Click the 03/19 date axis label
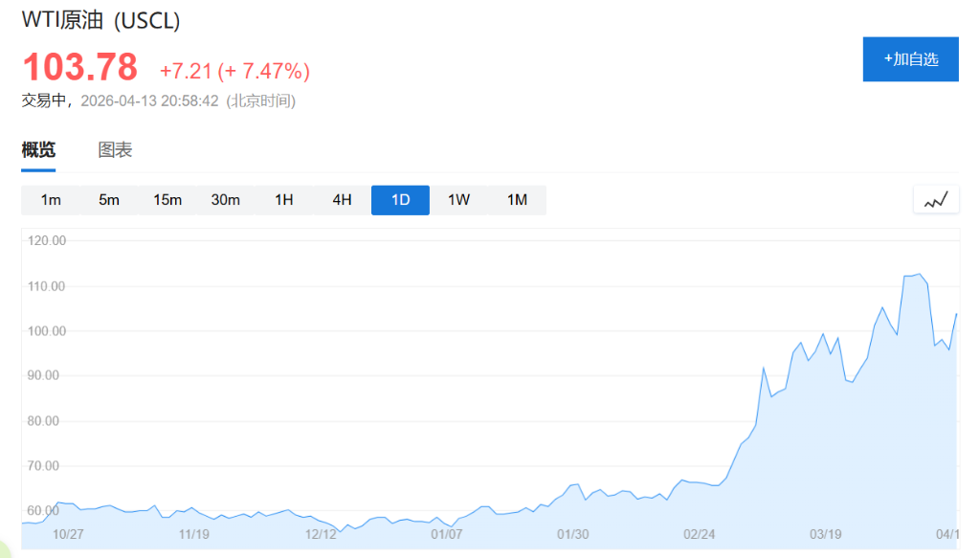Viewport: 980px width, 558px height. pyautogui.click(x=826, y=534)
